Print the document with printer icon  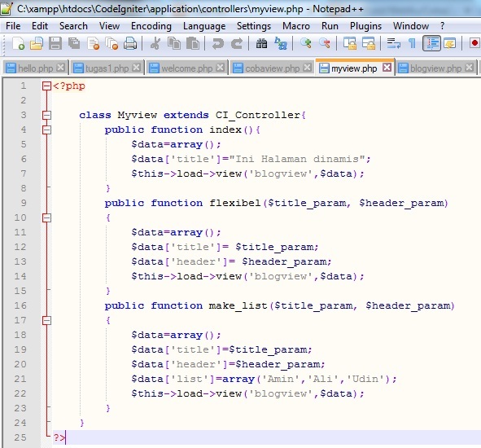pos(130,43)
